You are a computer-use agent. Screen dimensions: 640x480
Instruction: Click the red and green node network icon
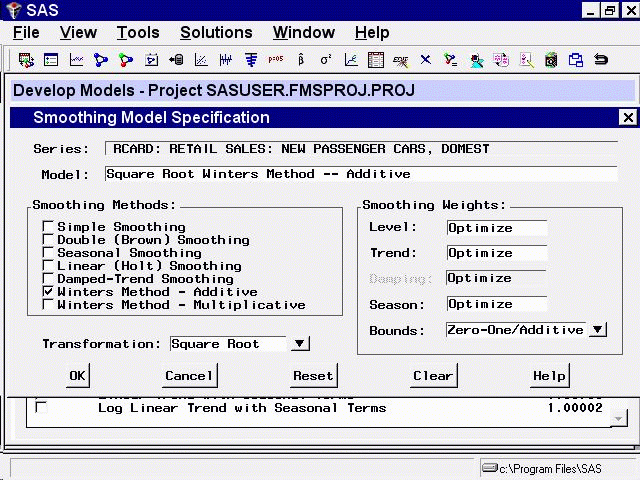point(126,60)
